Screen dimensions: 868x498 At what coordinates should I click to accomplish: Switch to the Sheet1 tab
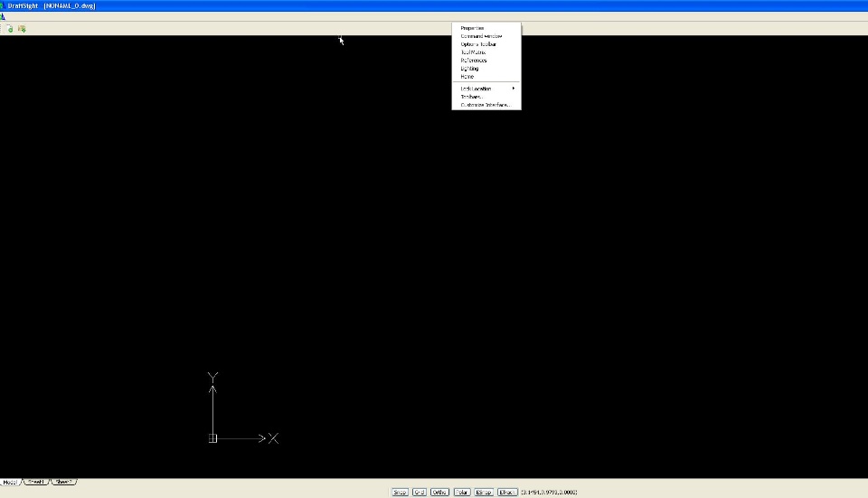[36, 482]
